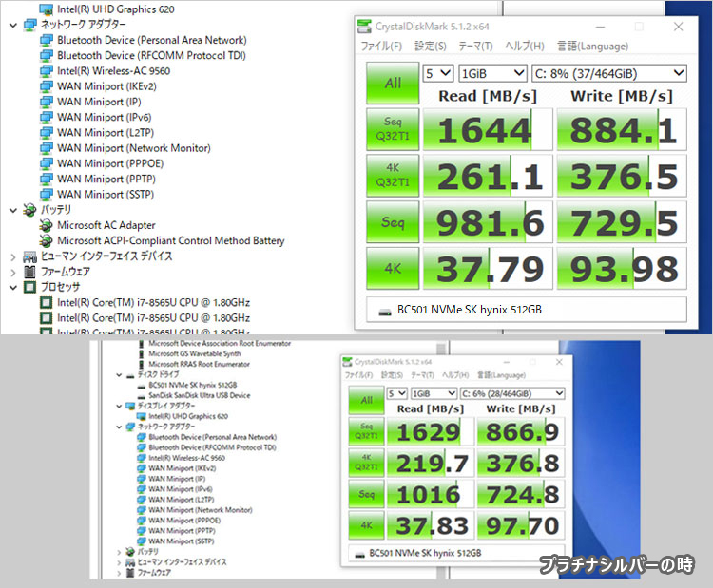The height and width of the screenshot is (588, 713).
Task: Click the WAN Miniport (SSTP) icon in the larger tree
Action: pyautogui.click(x=46, y=195)
